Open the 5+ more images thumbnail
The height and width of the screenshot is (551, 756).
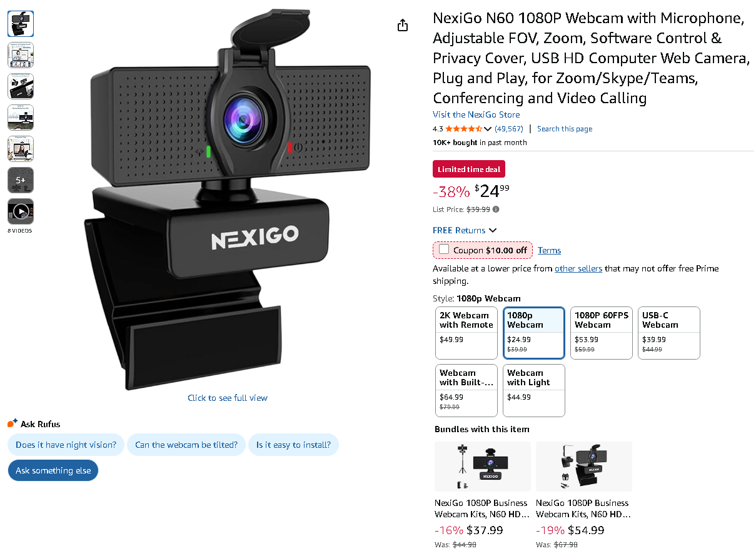coord(21,181)
